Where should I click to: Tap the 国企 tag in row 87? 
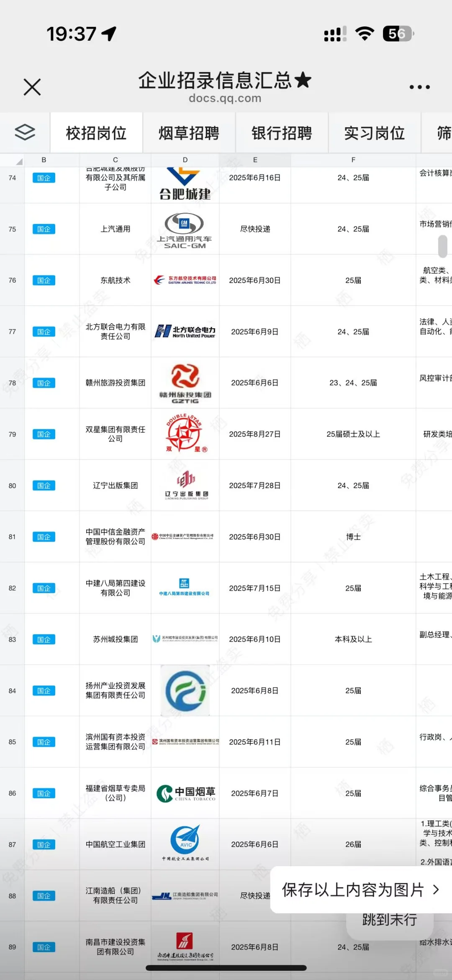pyautogui.click(x=44, y=845)
